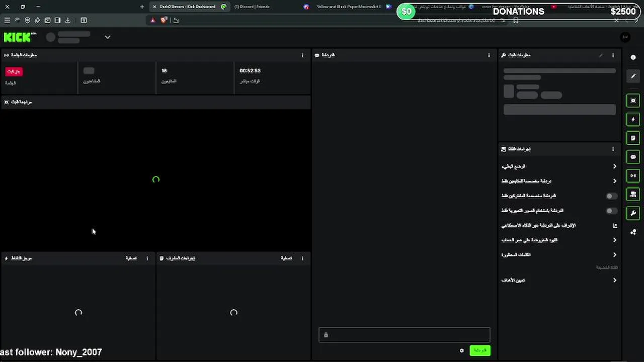Image resolution: width=644 pixels, height=362 pixels.
Task: Open the browser hamburger menu
Action: coord(7,20)
